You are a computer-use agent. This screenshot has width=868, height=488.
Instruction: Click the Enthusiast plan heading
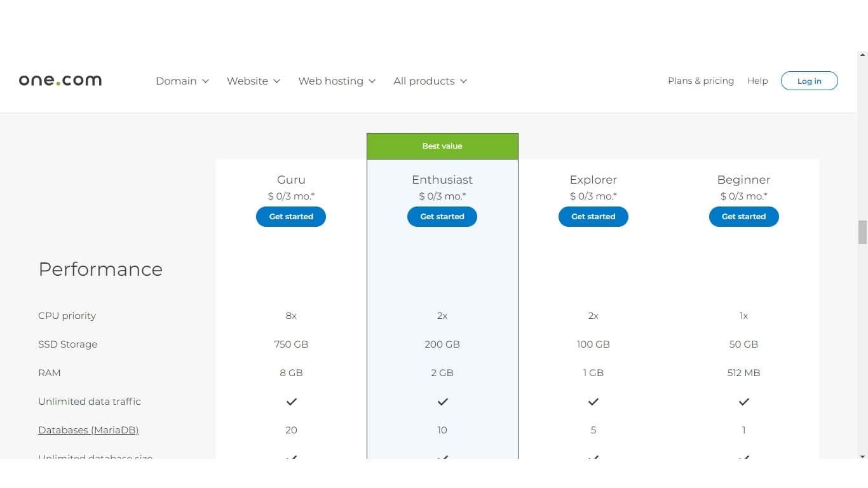(442, 180)
